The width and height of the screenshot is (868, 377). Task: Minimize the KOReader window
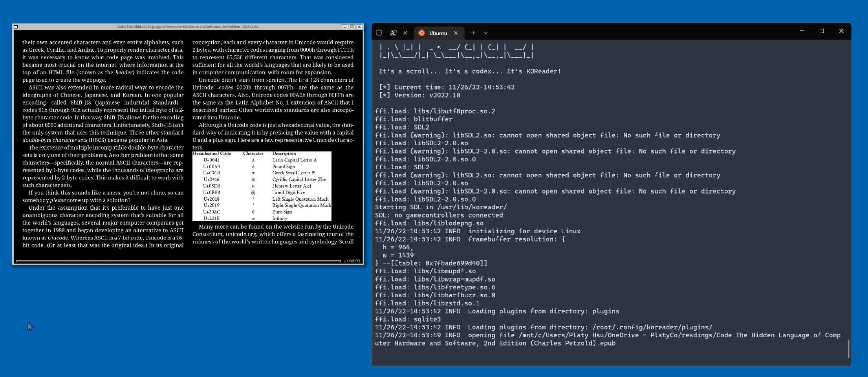tap(345, 27)
